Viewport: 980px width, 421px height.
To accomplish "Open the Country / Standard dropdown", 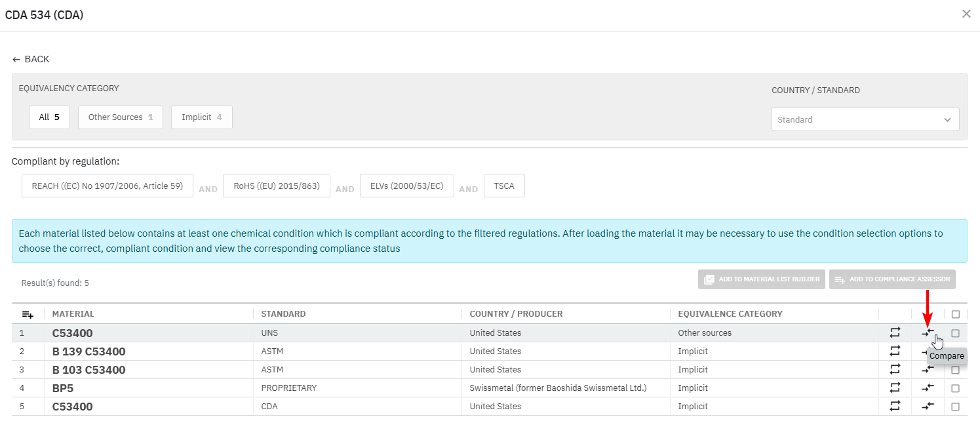I will click(x=865, y=119).
